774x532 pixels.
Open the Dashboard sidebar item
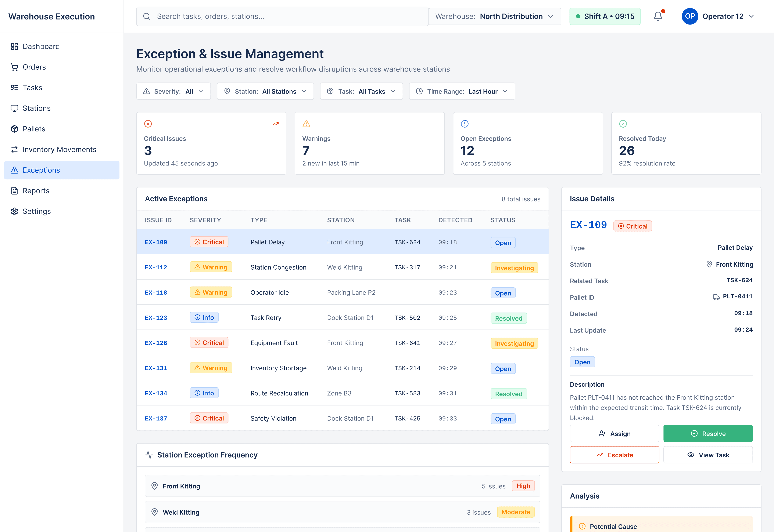(41, 46)
